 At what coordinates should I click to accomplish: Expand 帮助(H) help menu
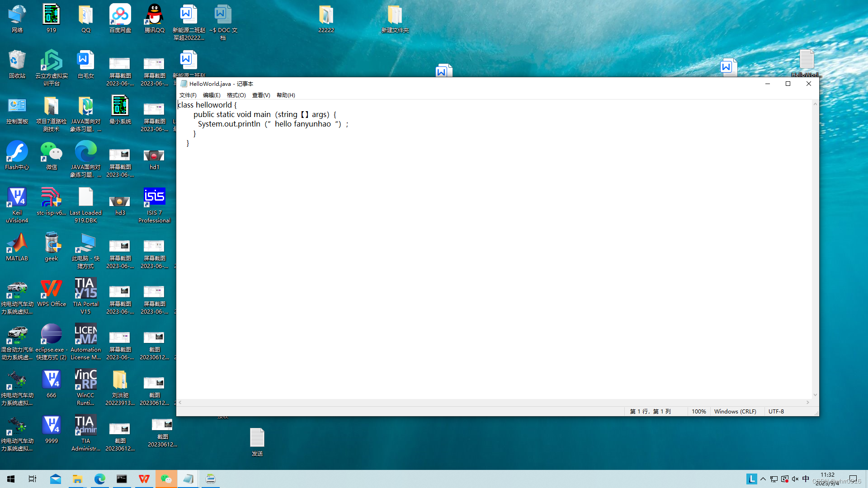pos(286,95)
